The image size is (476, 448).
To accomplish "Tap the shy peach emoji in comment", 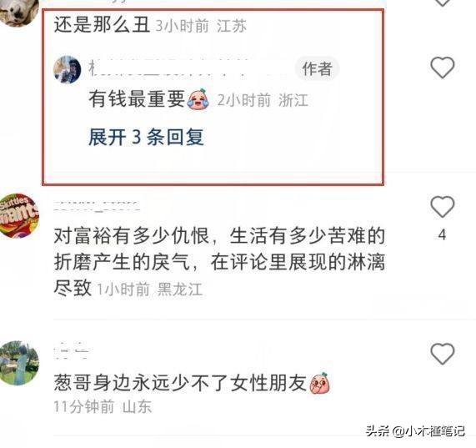I will pyautogui.click(x=319, y=383).
